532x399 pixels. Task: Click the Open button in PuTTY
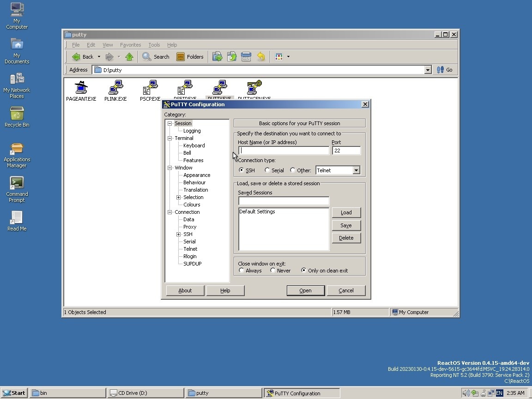coord(306,290)
